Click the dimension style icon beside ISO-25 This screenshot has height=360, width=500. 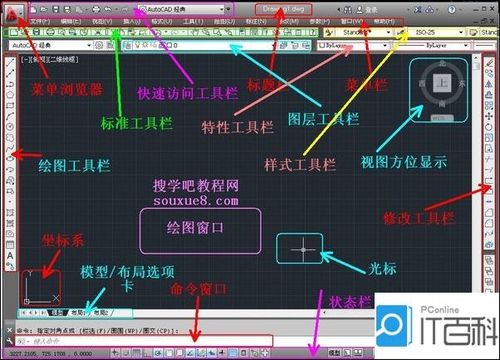(x=402, y=32)
